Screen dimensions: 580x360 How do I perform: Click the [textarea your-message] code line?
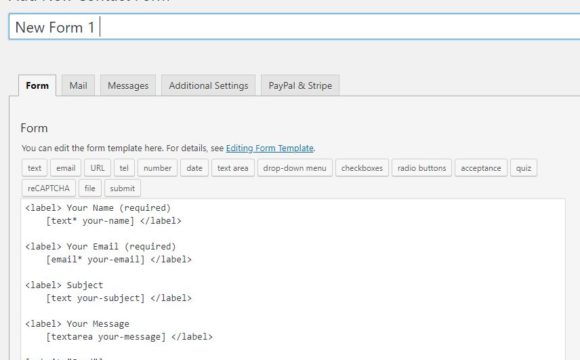pos(129,337)
